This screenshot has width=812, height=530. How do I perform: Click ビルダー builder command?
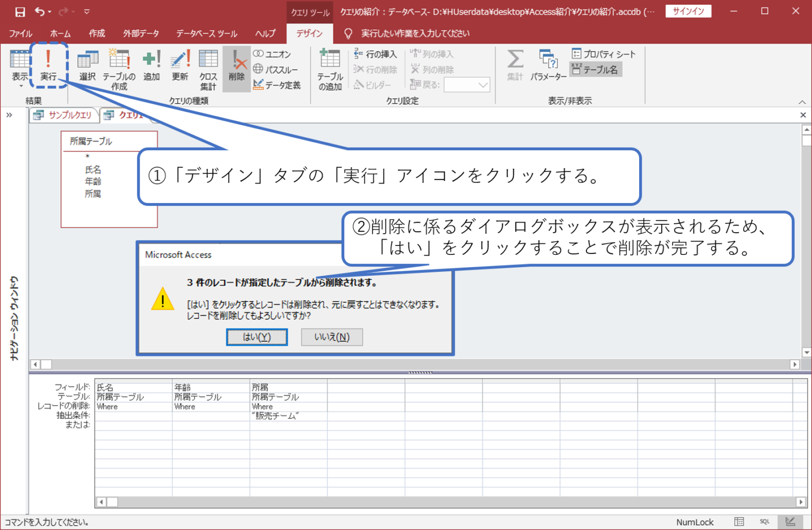373,85
